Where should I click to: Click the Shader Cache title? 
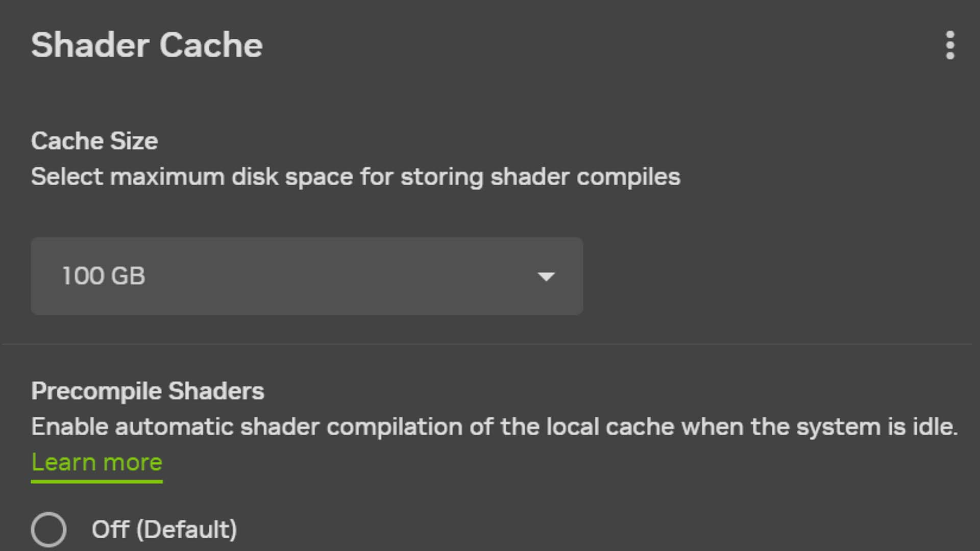(147, 45)
